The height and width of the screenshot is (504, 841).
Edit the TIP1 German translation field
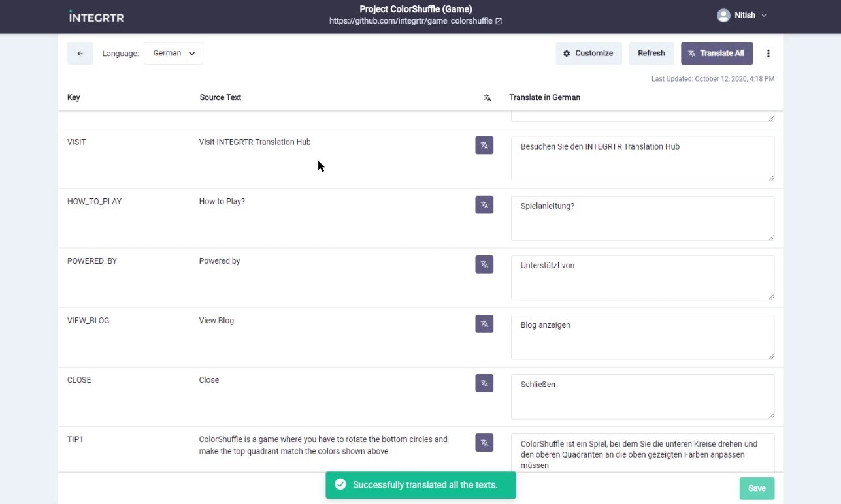[642, 452]
